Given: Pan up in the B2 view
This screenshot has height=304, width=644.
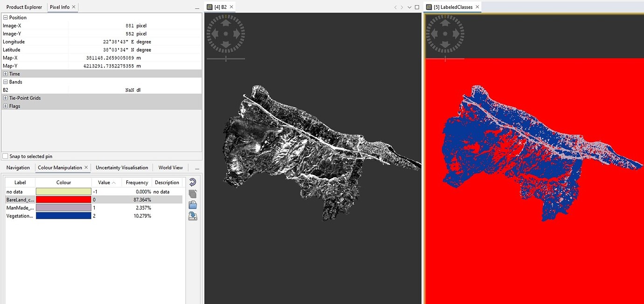Looking at the screenshot, I should (x=226, y=22).
